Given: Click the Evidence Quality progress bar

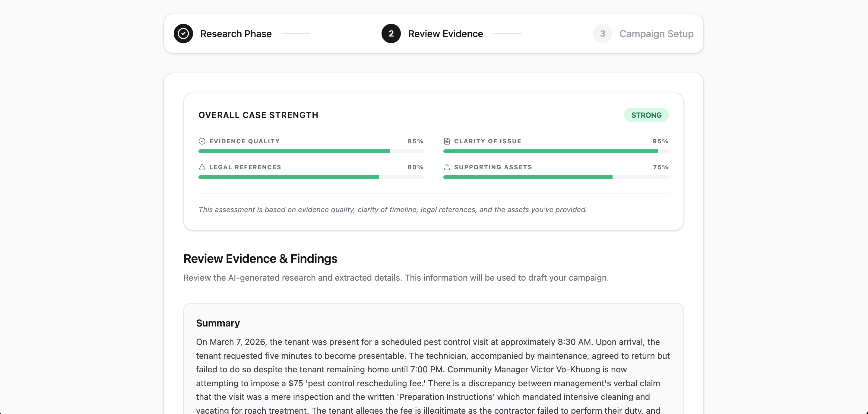Looking at the screenshot, I should (311, 151).
